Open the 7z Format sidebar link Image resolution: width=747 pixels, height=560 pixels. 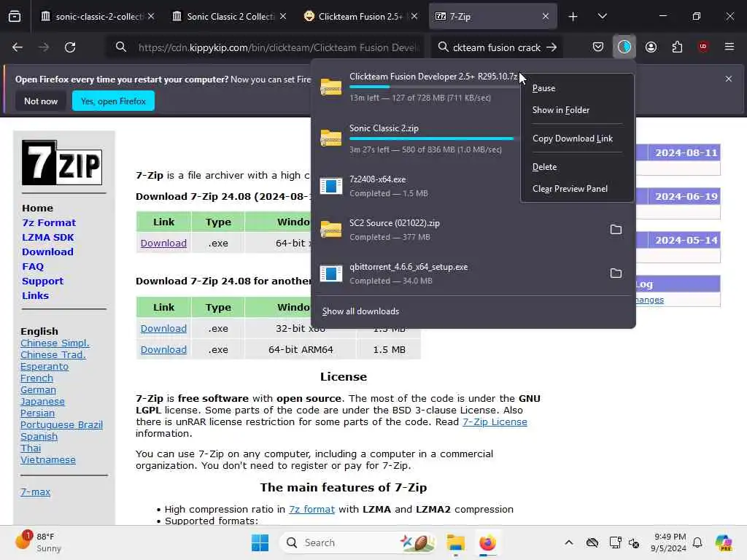(49, 223)
